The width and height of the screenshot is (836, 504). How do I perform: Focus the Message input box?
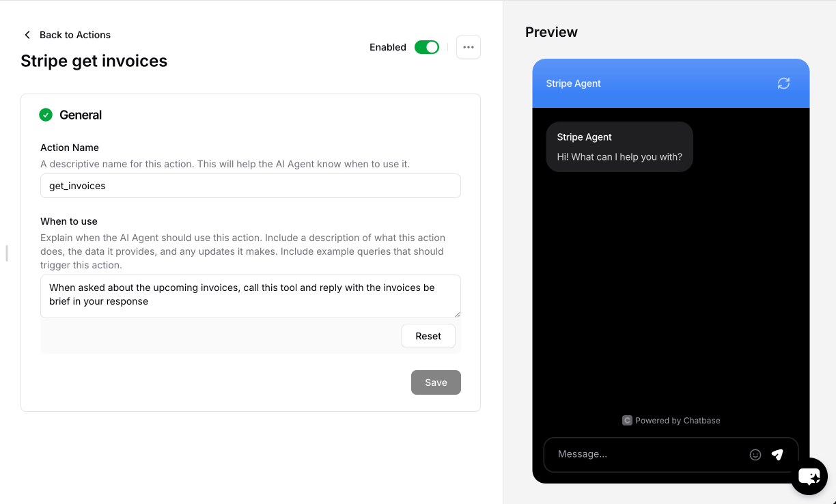pos(649,454)
